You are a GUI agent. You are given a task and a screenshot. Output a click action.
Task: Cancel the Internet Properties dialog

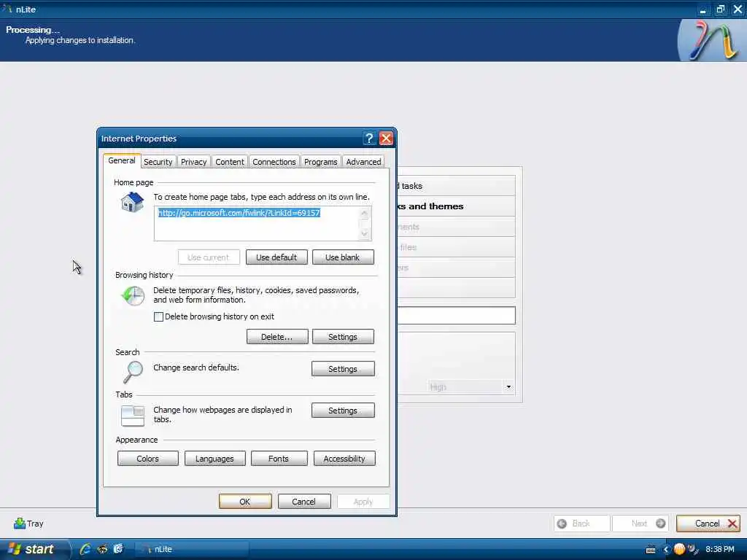click(304, 502)
